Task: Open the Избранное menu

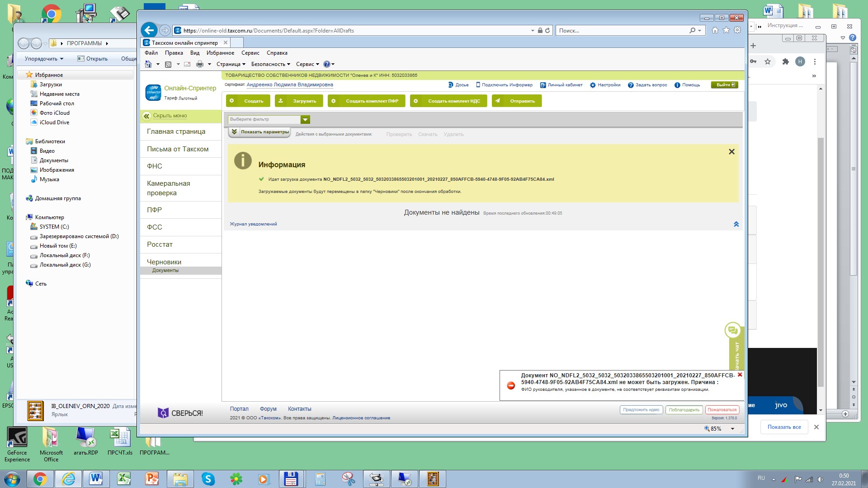Action: [x=220, y=53]
